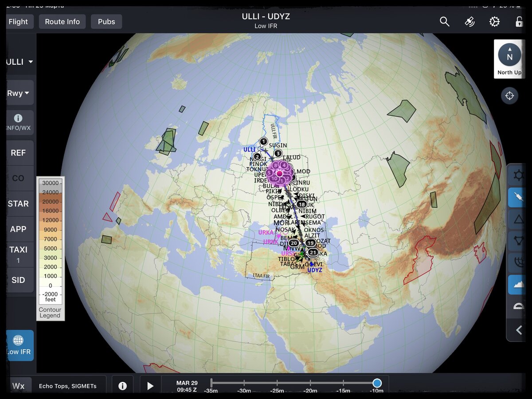Image resolution: width=532 pixels, height=399 pixels.
Task: Open the ULLI airport dropdown
Action: [20, 62]
